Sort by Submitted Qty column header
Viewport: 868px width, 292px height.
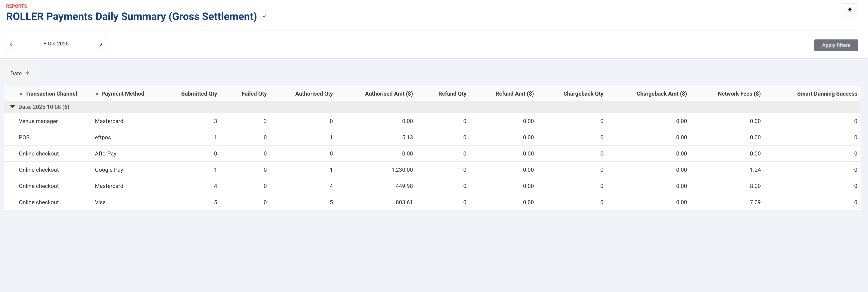pos(199,94)
